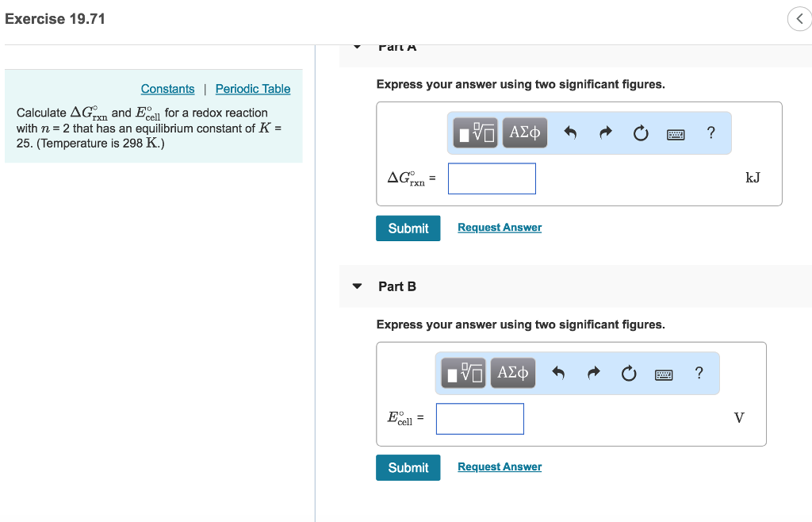This screenshot has height=522, width=812.
Task: Open the on-screen keyboard icon in Part B
Action: coord(663,374)
